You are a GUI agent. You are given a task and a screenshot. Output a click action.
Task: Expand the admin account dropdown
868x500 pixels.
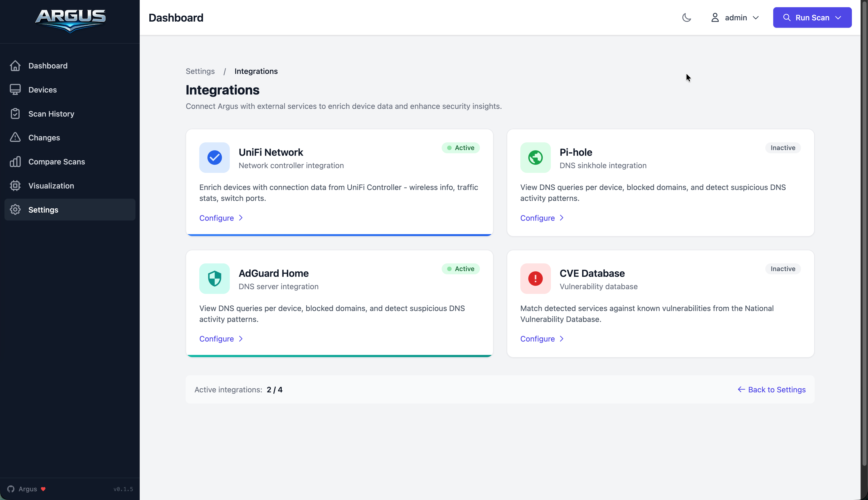(756, 18)
